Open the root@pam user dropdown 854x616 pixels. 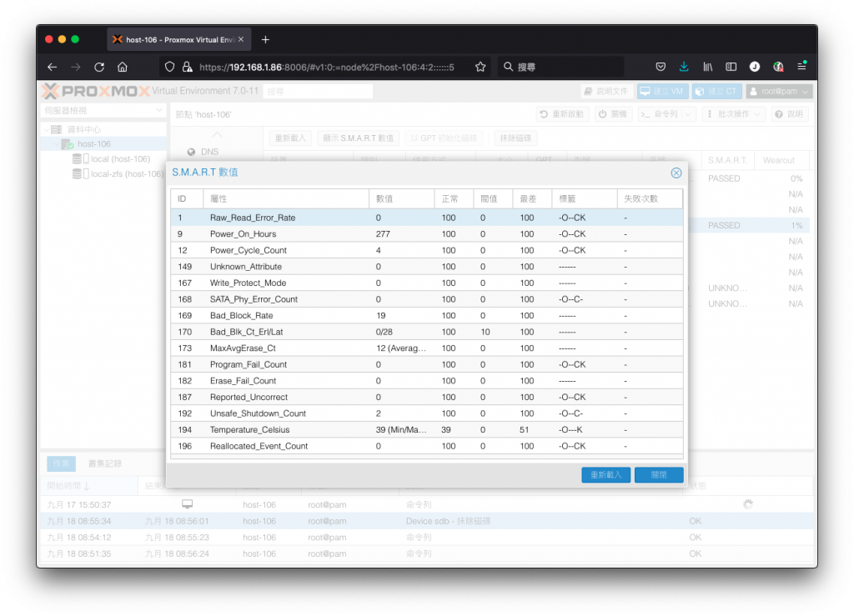(780, 92)
